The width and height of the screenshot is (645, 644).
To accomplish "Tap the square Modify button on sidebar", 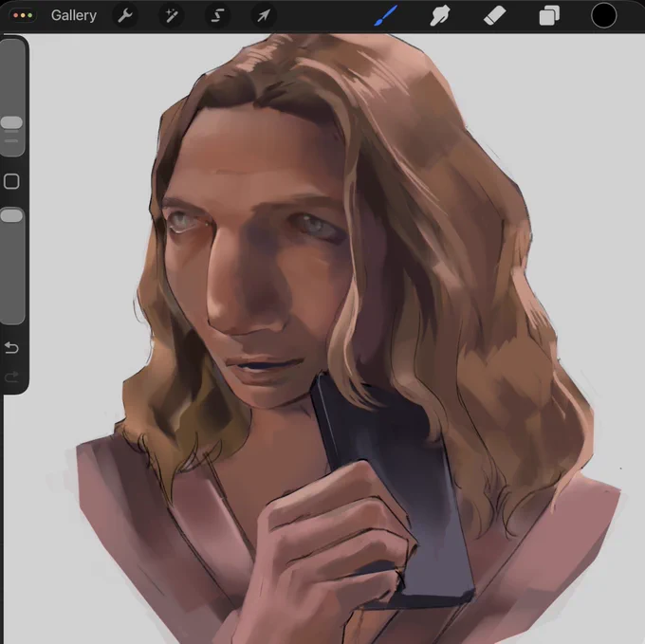I will tap(11, 181).
